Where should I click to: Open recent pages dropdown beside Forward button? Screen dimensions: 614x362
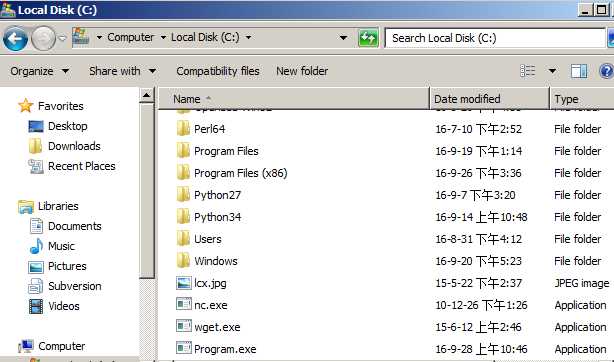click(x=62, y=38)
